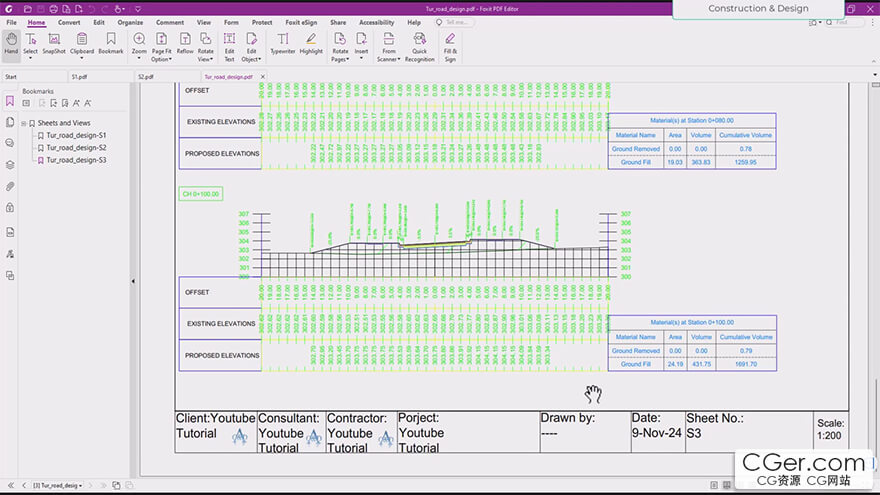Collapse the left navigation panel arrow

(133, 282)
